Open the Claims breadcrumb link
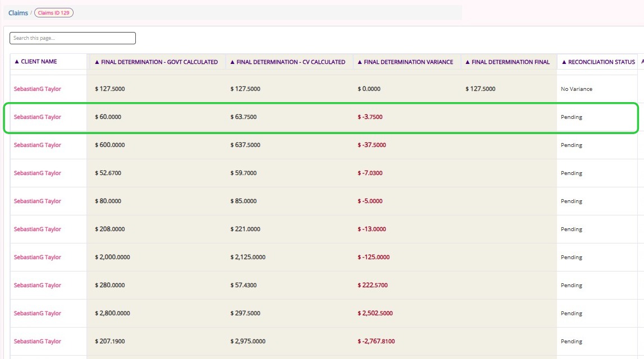 (18, 13)
